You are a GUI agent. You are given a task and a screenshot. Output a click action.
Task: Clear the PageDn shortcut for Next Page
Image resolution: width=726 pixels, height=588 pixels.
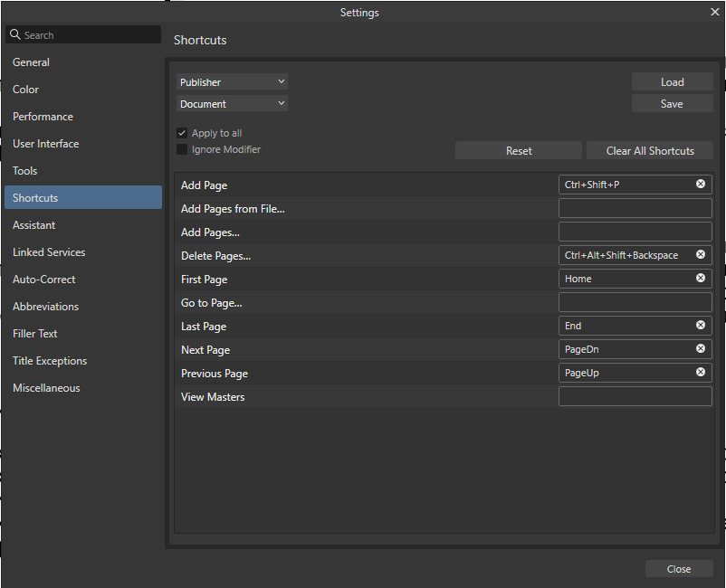pos(700,348)
